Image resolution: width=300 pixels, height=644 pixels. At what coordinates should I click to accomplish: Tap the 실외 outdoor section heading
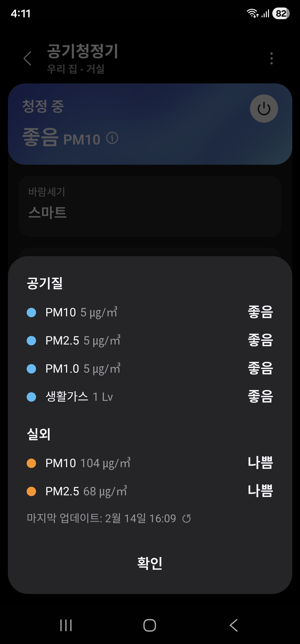coord(39,434)
